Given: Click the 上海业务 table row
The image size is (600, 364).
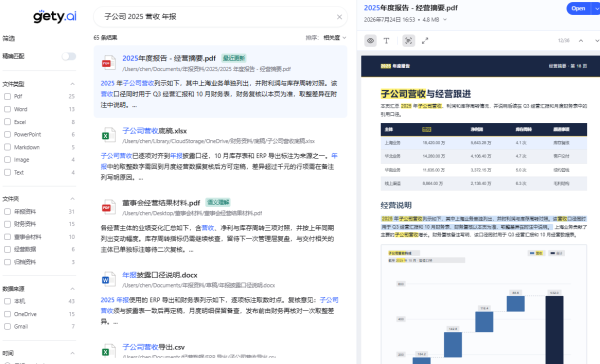Looking at the screenshot, I should [x=484, y=143].
